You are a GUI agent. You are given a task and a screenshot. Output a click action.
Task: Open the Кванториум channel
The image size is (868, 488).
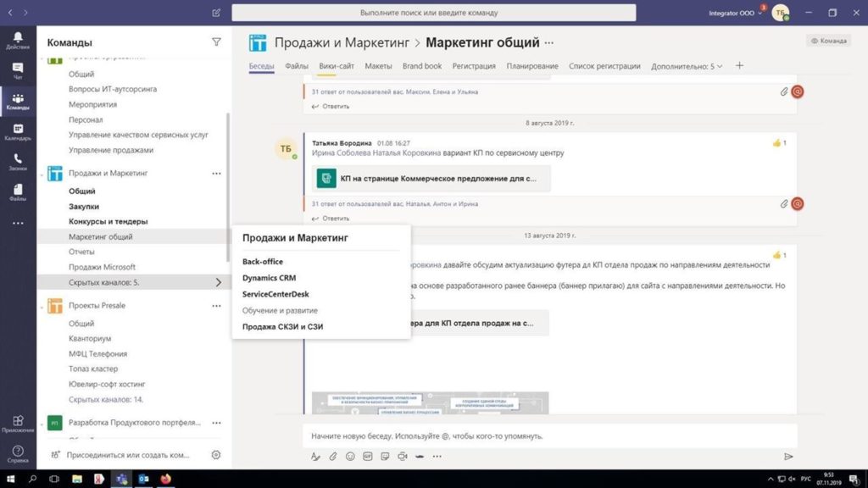tap(90, 338)
